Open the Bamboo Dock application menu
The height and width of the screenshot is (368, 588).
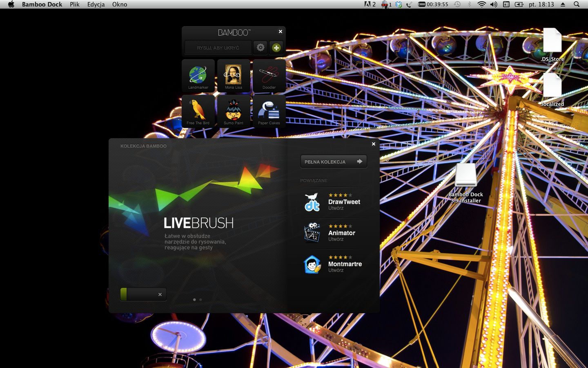(x=42, y=4)
